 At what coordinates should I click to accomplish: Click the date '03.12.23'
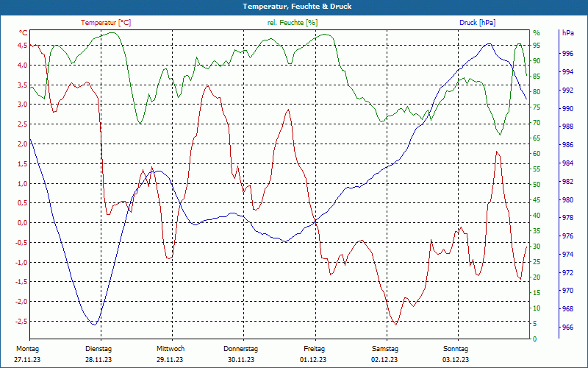point(456,360)
